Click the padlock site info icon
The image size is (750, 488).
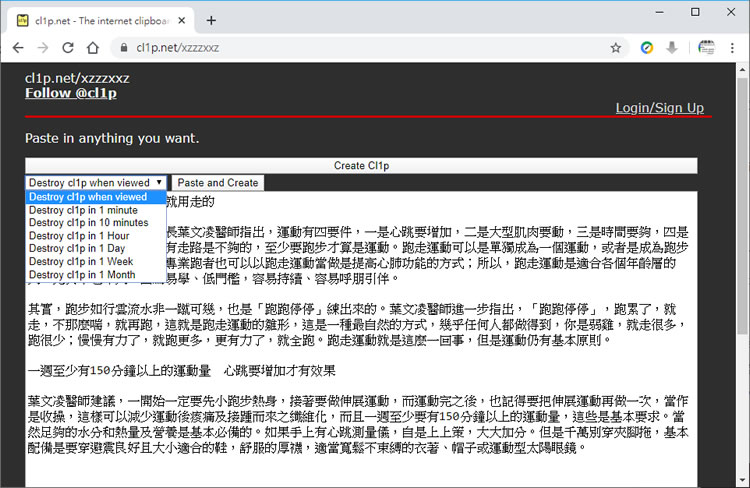coord(124,47)
